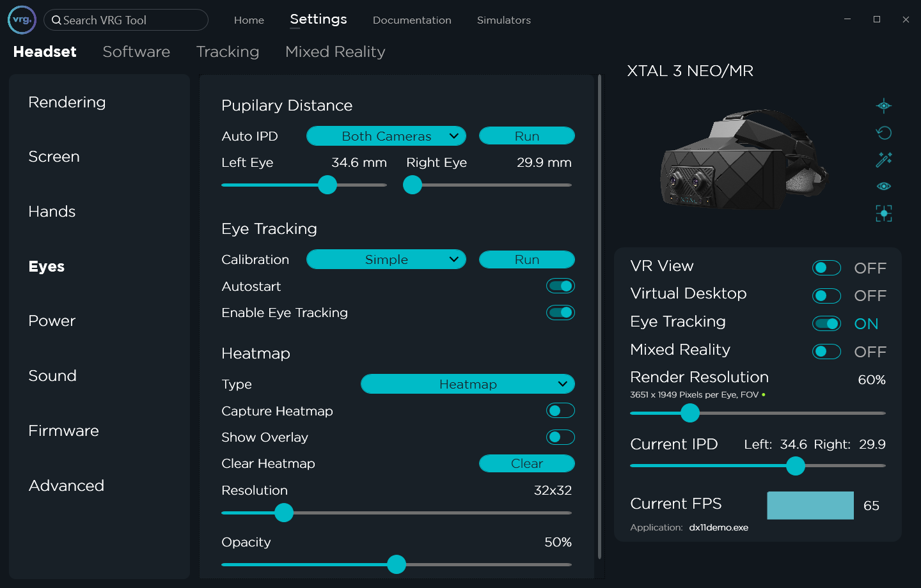
Task: Click the Opacity slider handle
Action: click(397, 564)
